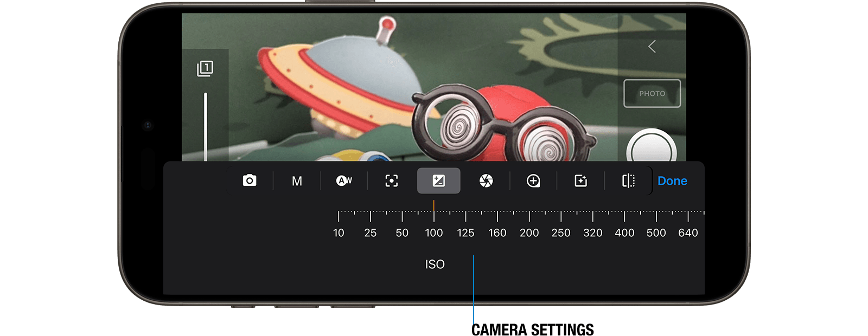
Task: Select the focus target icon
Action: tap(391, 180)
